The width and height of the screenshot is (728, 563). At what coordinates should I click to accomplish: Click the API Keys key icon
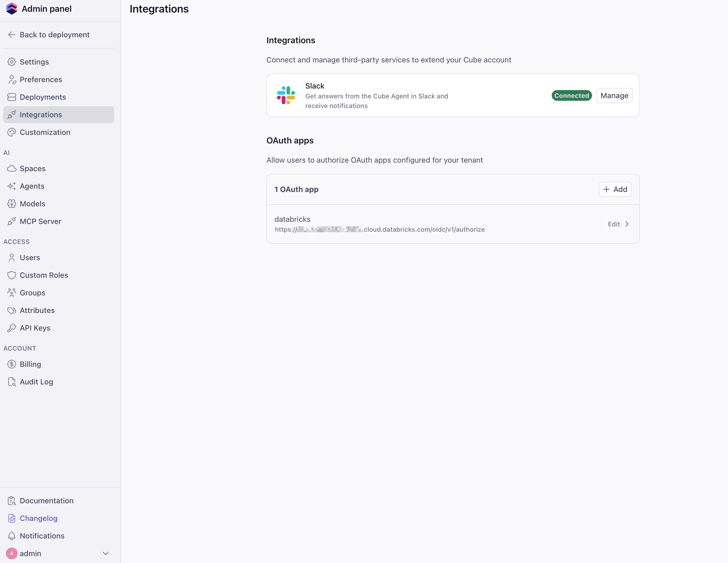12,328
